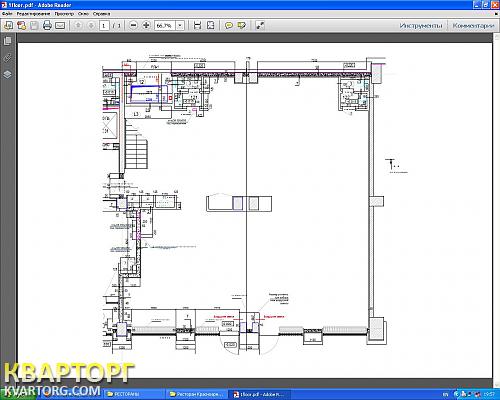Viewport: 500px width, 400px height.
Task: Click the Convert file to PDF icon
Action: tap(21, 25)
